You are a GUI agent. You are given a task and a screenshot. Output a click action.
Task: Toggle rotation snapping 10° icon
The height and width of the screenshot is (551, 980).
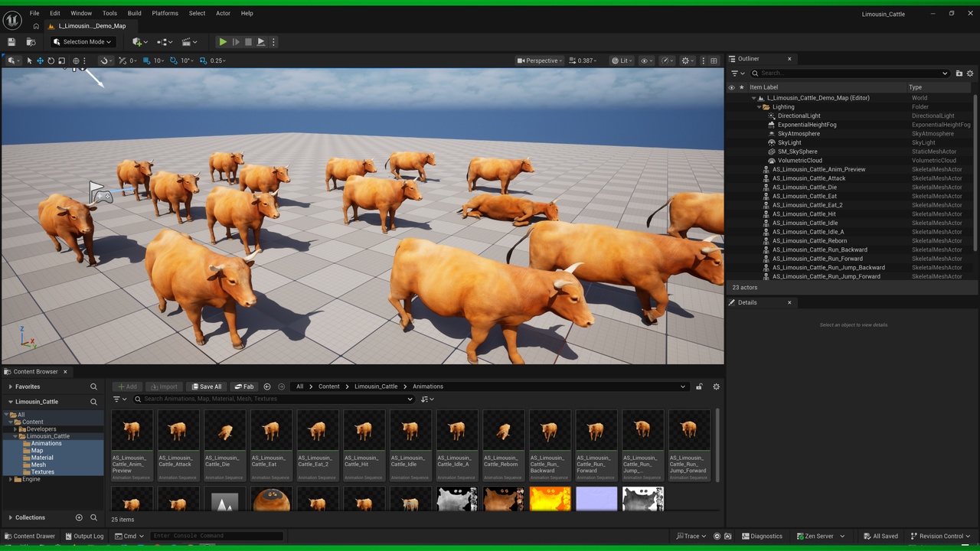175,60
